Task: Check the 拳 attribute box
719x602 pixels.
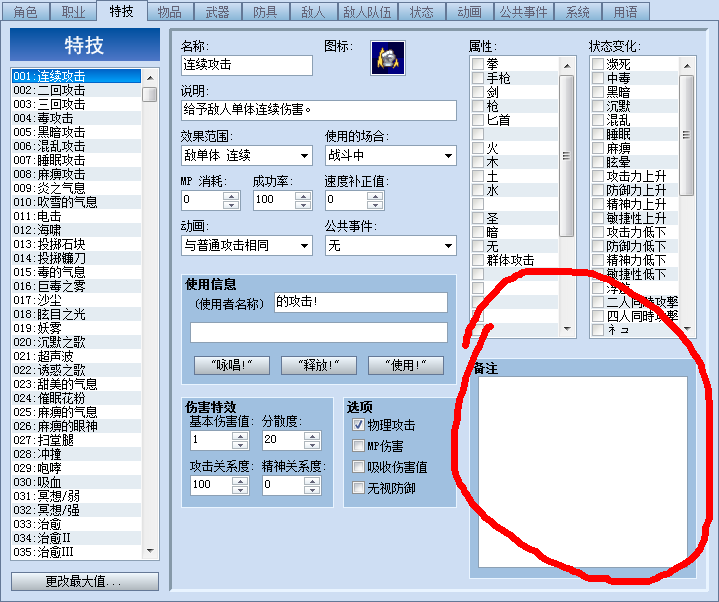Action: (x=478, y=64)
